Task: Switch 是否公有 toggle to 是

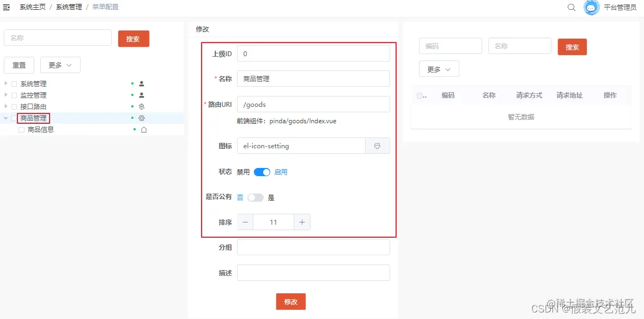Action: (x=256, y=197)
